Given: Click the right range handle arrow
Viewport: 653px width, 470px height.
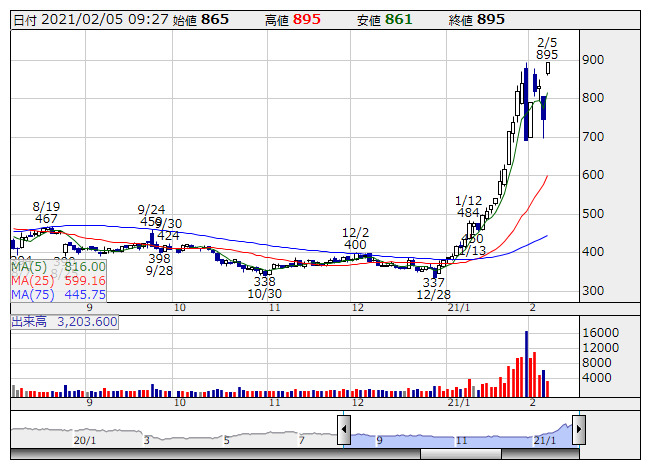Looking at the screenshot, I should point(582,432).
